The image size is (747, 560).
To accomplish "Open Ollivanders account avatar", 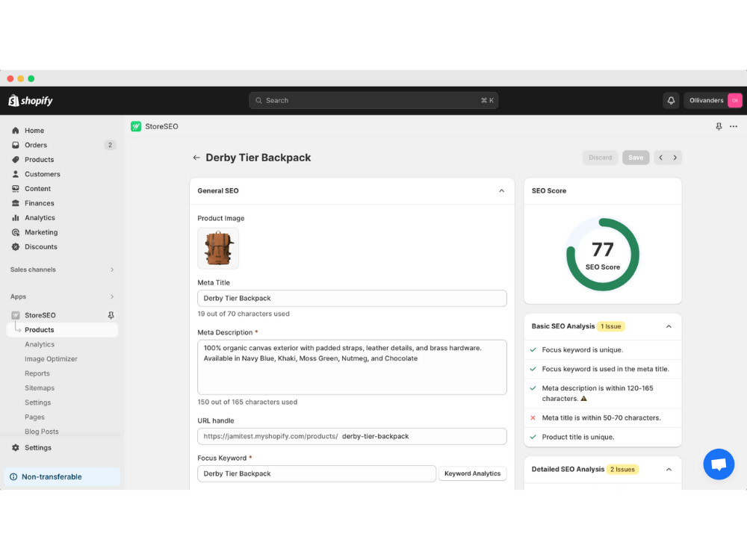I will click(x=734, y=101).
